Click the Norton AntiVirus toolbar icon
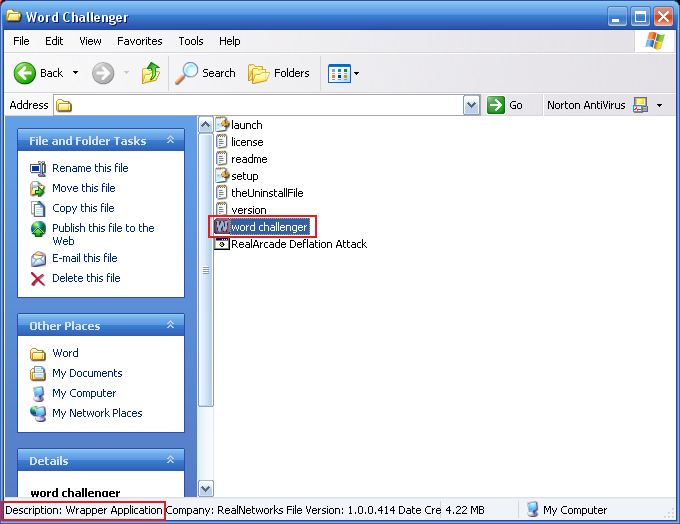This screenshot has width=680, height=524. click(x=640, y=105)
